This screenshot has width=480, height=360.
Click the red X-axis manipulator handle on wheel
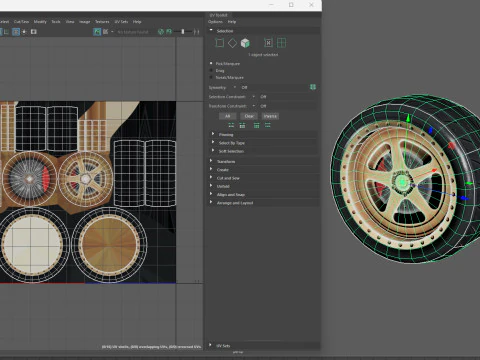coord(434,170)
